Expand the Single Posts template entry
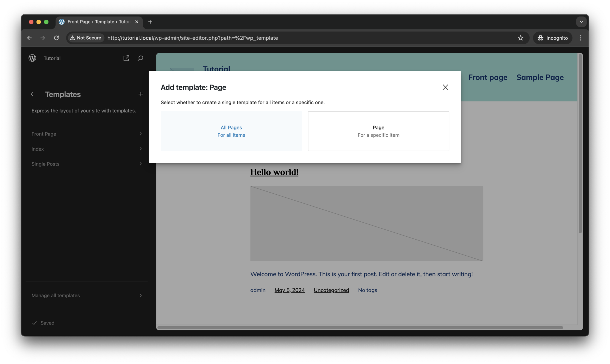Screen dimensions: 610x364 [86, 164]
